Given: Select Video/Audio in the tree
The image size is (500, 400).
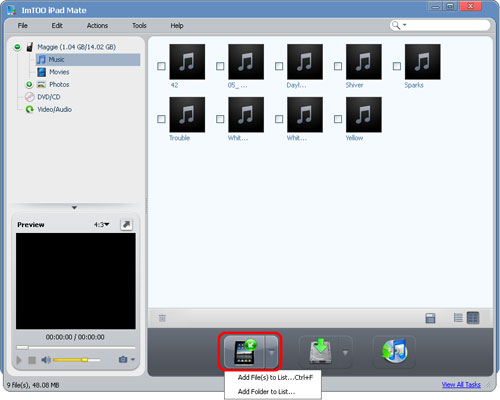Looking at the screenshot, I should coord(54,109).
